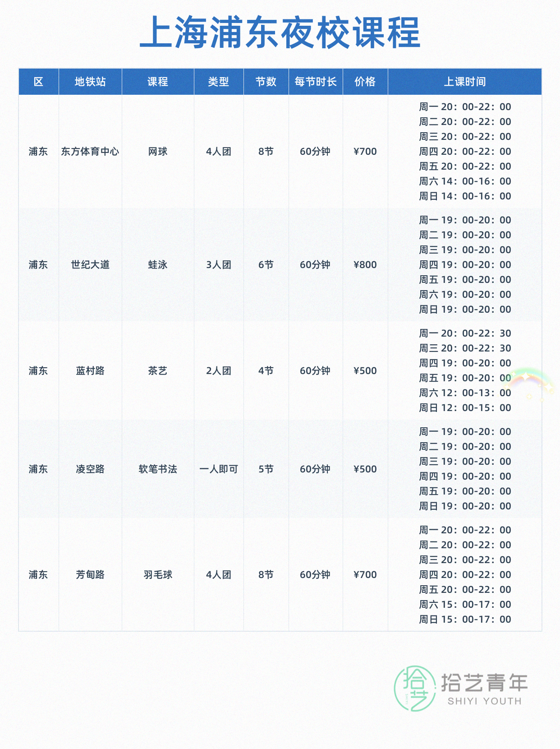Click the 网球 course cell
Image resolution: width=560 pixels, height=749 pixels.
[x=158, y=152]
